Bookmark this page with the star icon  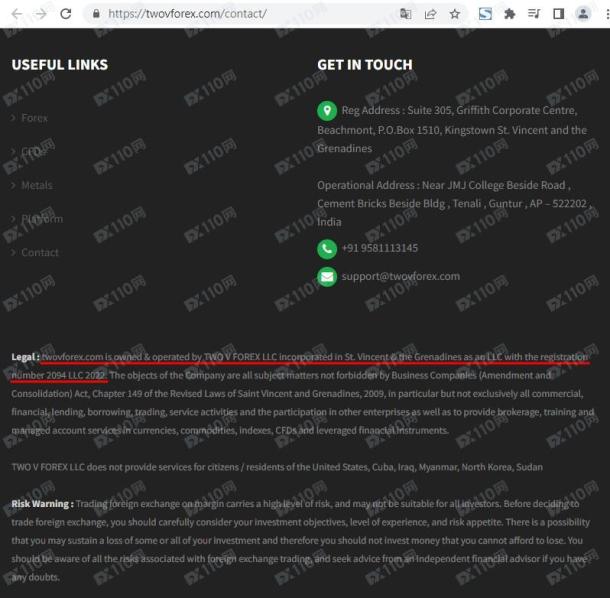[455, 14]
